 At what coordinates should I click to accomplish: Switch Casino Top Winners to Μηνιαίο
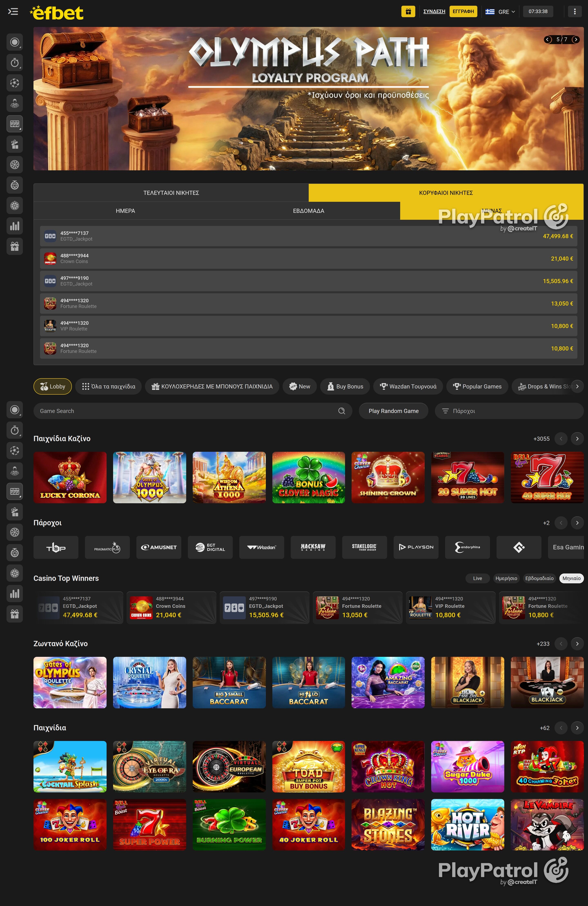pyautogui.click(x=571, y=578)
